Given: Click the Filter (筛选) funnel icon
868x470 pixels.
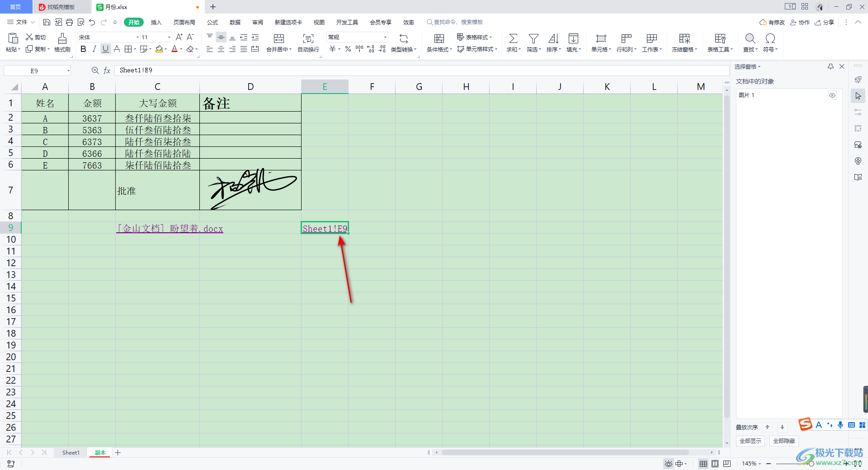Looking at the screenshot, I should click(x=533, y=38).
